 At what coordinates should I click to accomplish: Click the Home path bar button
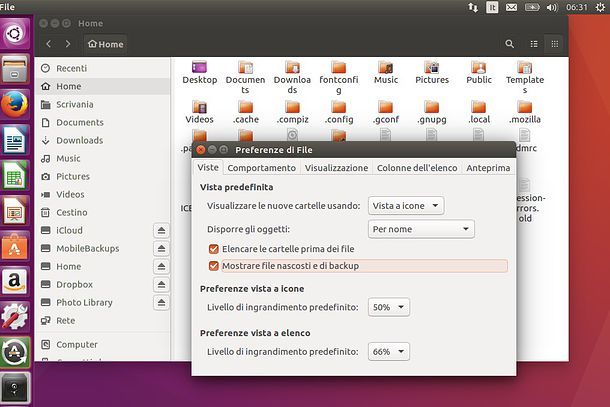point(105,44)
